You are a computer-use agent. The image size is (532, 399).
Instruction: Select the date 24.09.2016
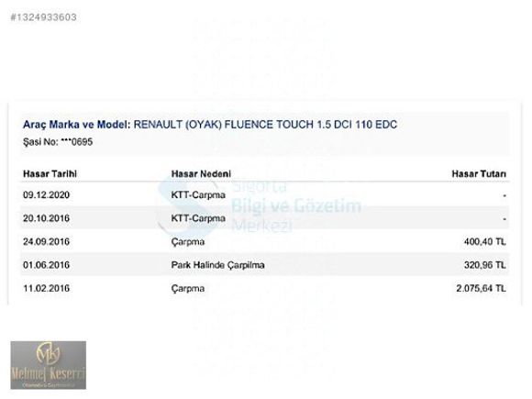point(46,241)
